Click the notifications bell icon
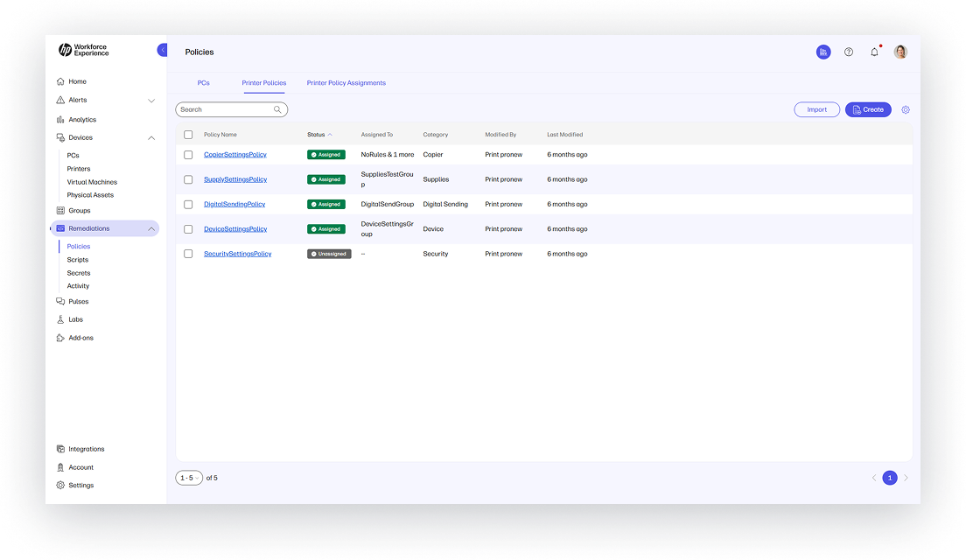Image resolution: width=966 pixels, height=560 pixels. pos(874,52)
